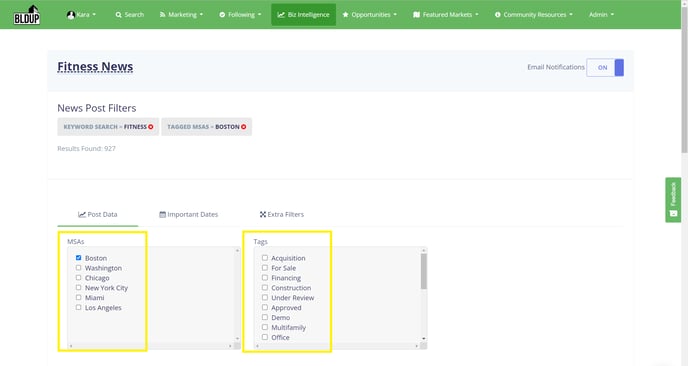
Task: Switch to the Post Data tab
Action: pyautogui.click(x=97, y=214)
